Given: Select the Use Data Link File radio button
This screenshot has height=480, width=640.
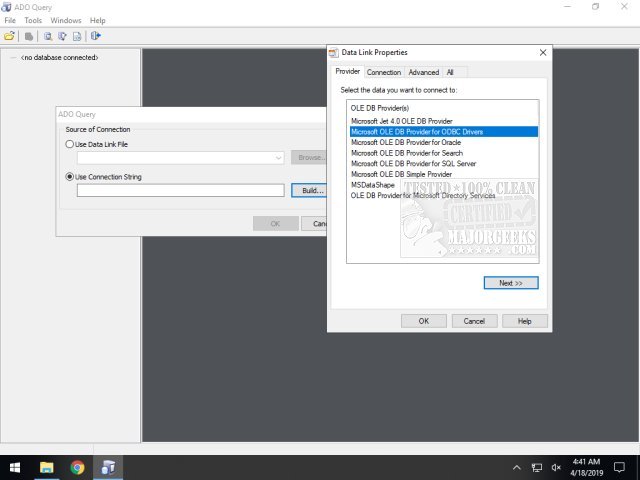Looking at the screenshot, I should tap(70, 144).
